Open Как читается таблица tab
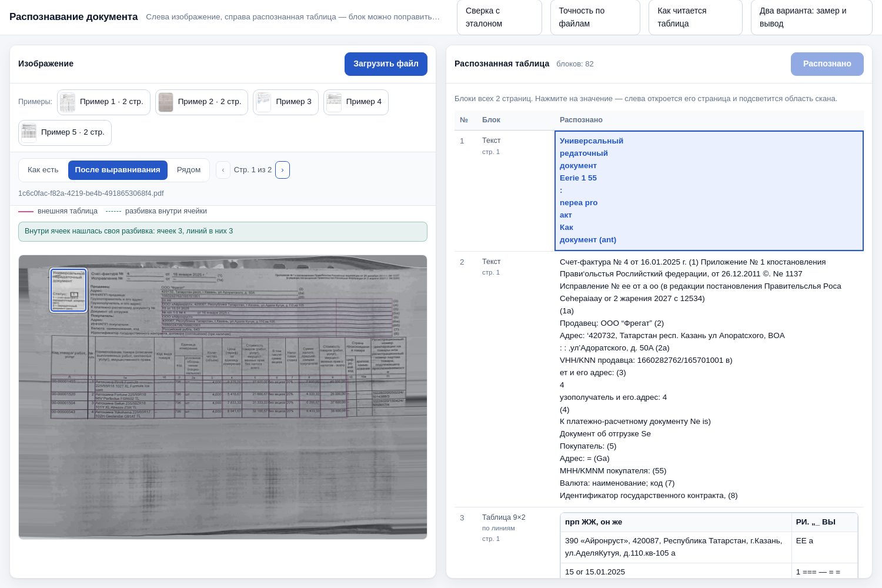This screenshot has width=882, height=588. [696, 17]
